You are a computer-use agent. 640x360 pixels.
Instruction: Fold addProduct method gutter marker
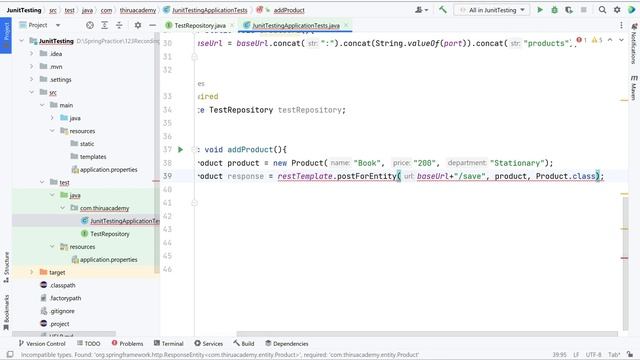click(x=194, y=150)
